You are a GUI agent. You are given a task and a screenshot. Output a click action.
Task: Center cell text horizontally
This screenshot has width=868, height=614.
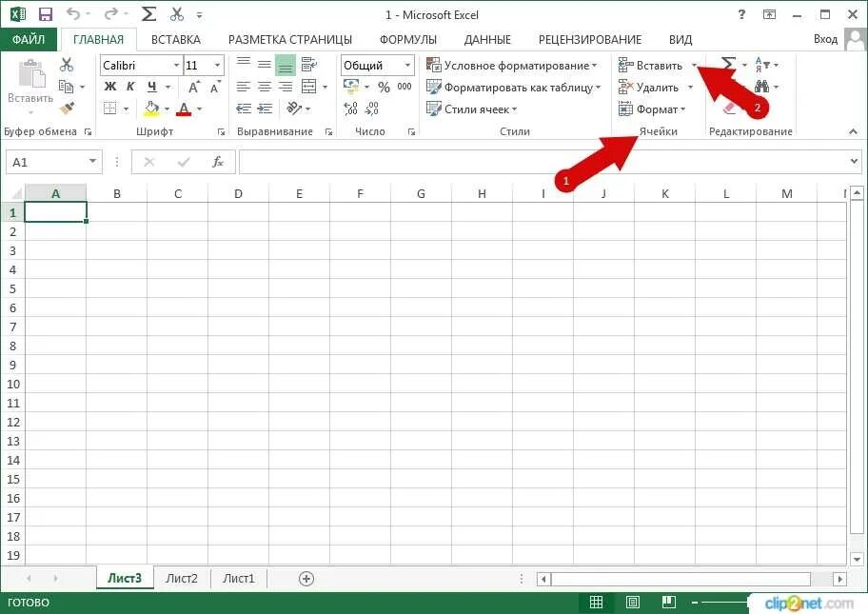tap(265, 87)
